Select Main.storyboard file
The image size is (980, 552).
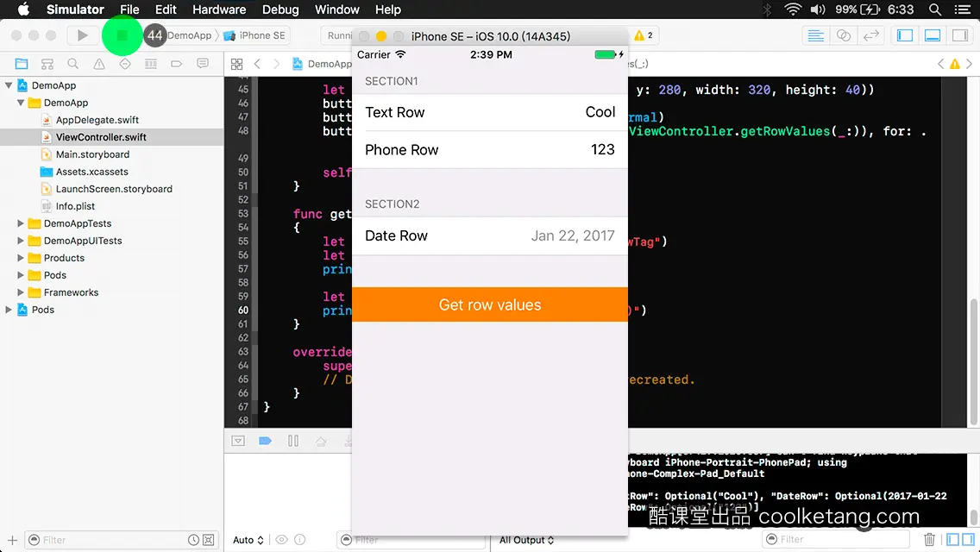[x=92, y=154]
